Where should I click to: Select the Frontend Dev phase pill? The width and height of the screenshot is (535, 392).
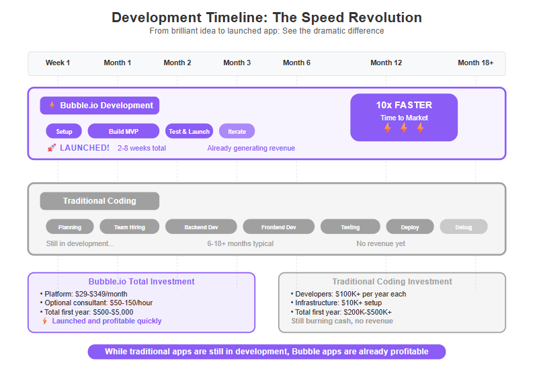coord(278,227)
